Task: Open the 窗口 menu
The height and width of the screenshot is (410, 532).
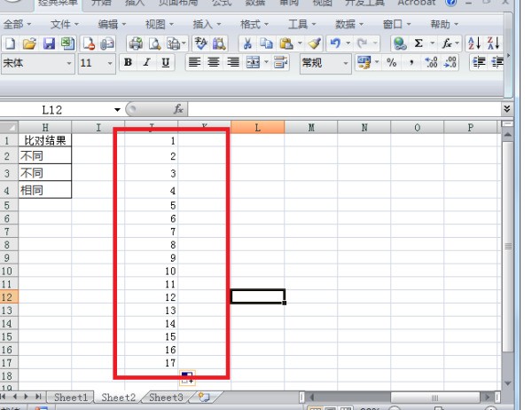Action: click(x=397, y=24)
